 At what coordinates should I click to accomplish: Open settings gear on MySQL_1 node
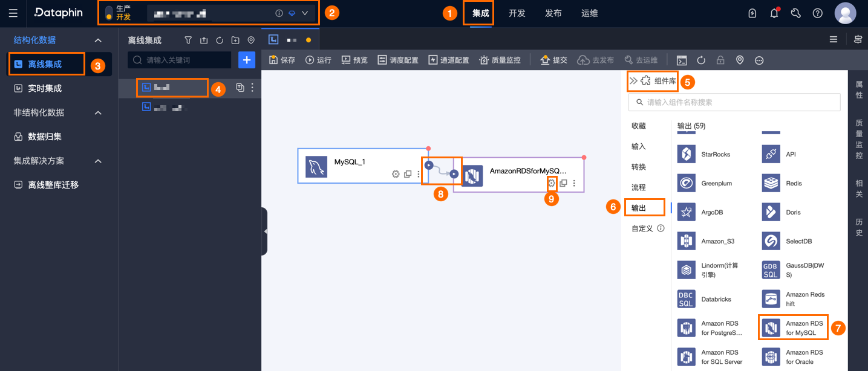click(396, 174)
